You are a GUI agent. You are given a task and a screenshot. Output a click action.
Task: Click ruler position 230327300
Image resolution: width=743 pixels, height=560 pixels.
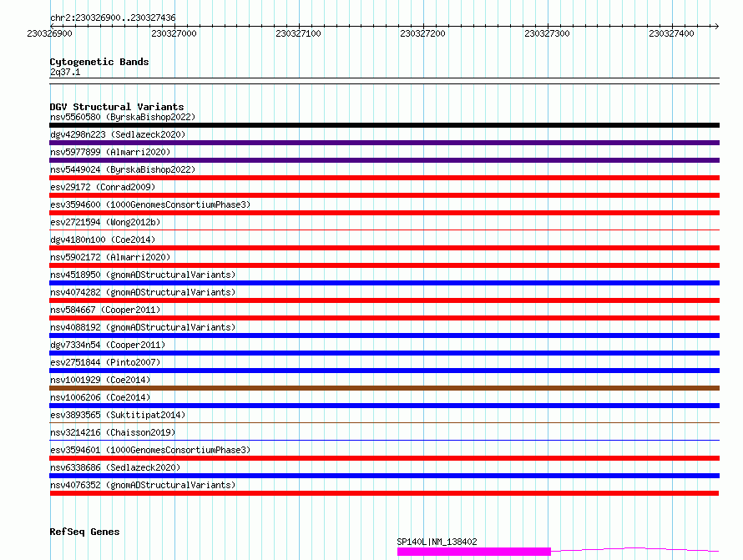[x=547, y=33]
